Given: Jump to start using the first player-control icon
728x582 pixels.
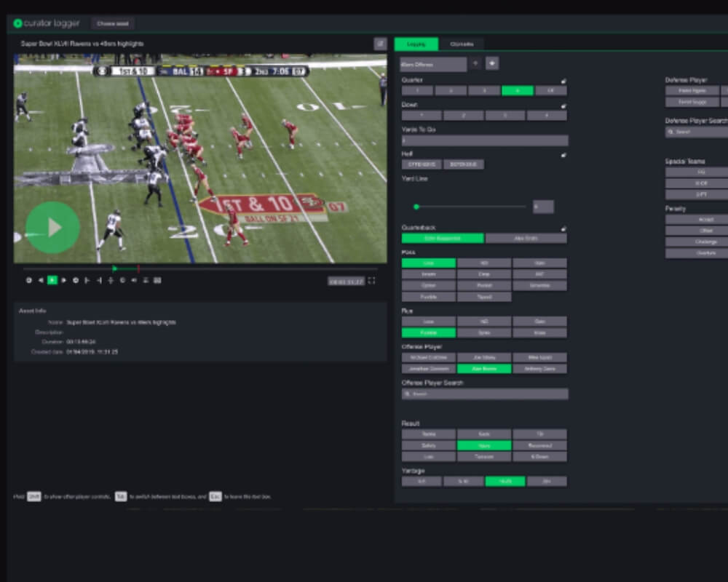Looking at the screenshot, I should (x=29, y=280).
